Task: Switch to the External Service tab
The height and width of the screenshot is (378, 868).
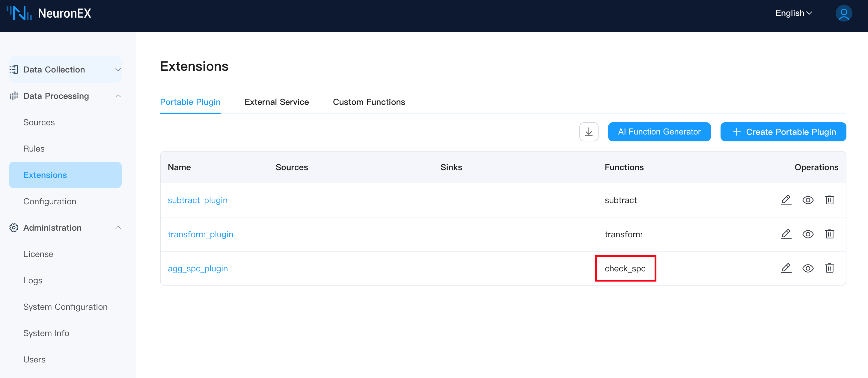Action: tap(276, 102)
